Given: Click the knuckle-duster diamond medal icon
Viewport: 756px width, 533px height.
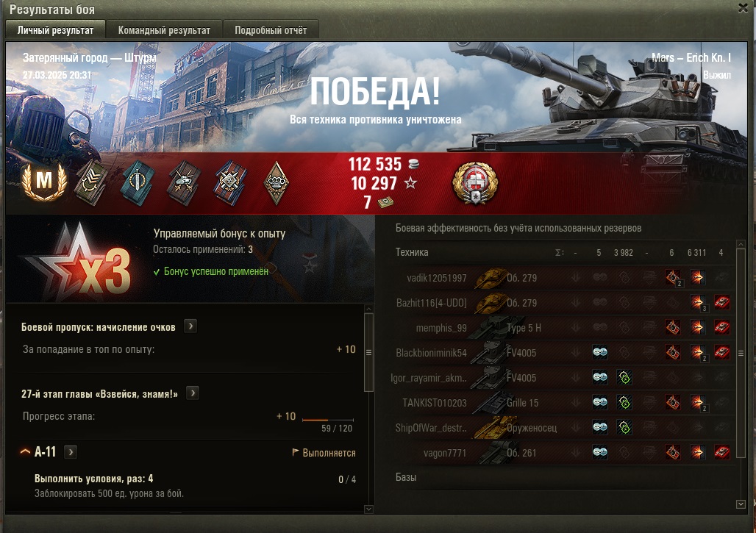Looking at the screenshot, I should tap(277, 182).
